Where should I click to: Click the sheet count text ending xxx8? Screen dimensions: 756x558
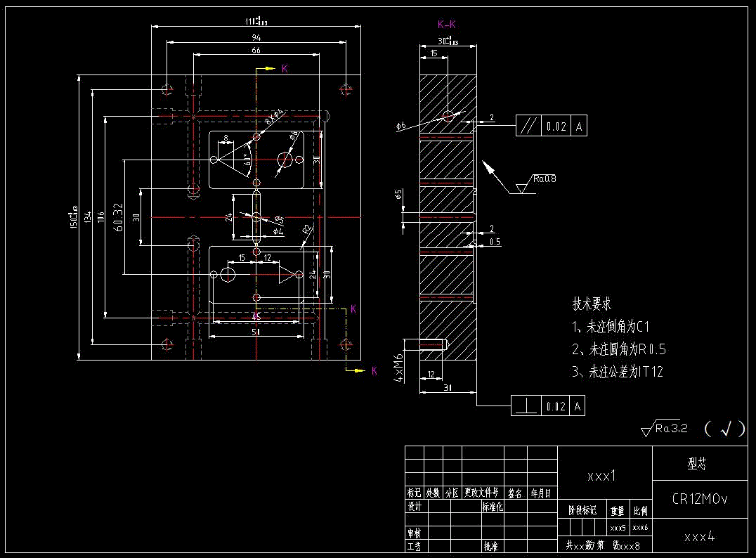click(603, 545)
